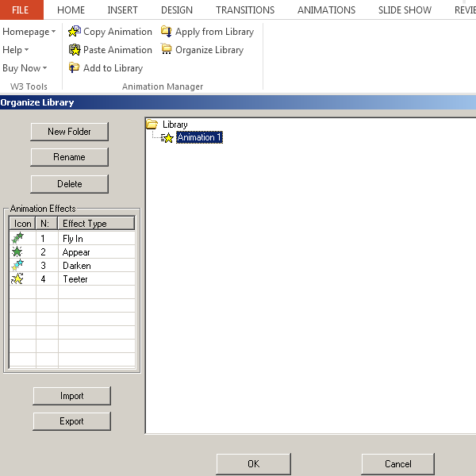Click number 4 in Teeter row
This screenshot has height=476, width=476.
43,279
